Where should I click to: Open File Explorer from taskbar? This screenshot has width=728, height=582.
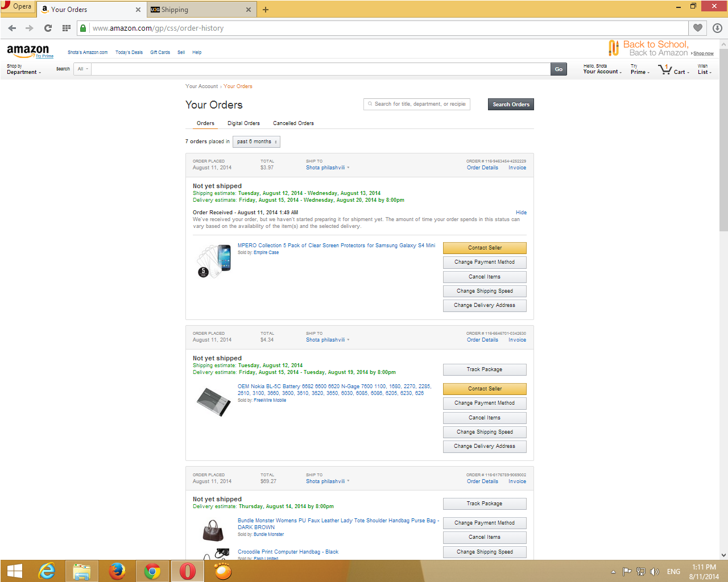click(82, 571)
